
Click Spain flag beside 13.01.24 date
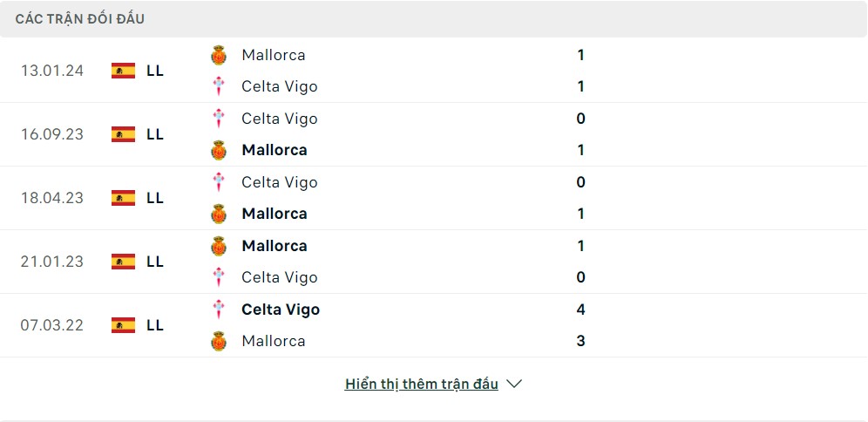pyautogui.click(x=123, y=71)
